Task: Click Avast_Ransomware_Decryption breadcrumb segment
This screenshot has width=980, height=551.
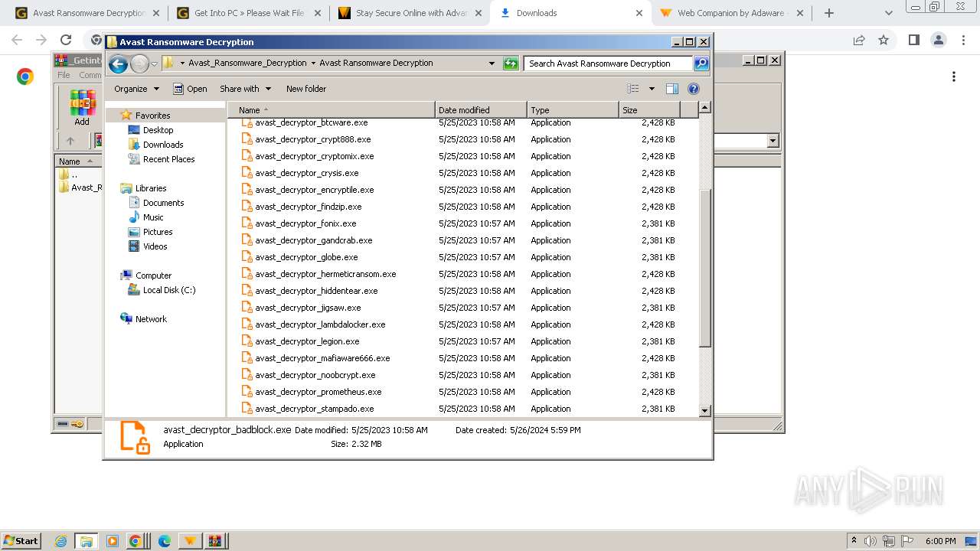Action: pyautogui.click(x=247, y=64)
